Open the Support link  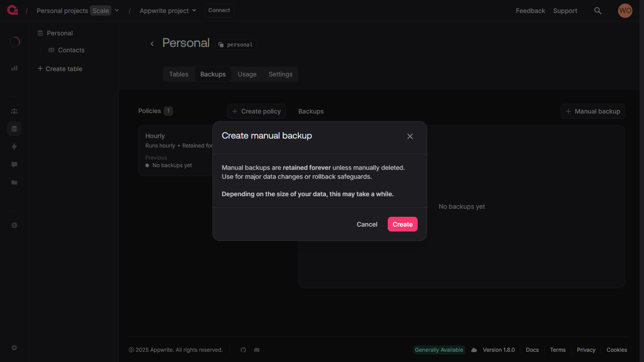click(565, 11)
